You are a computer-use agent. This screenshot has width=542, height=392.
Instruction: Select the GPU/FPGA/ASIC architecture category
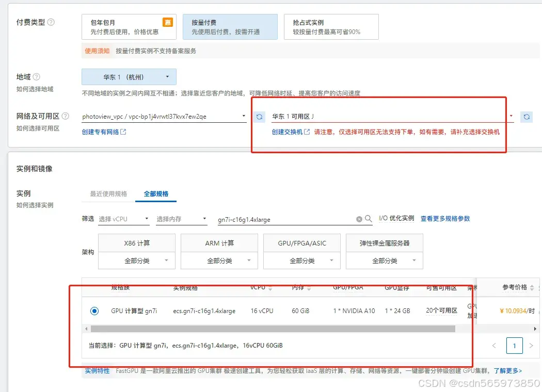click(x=301, y=242)
